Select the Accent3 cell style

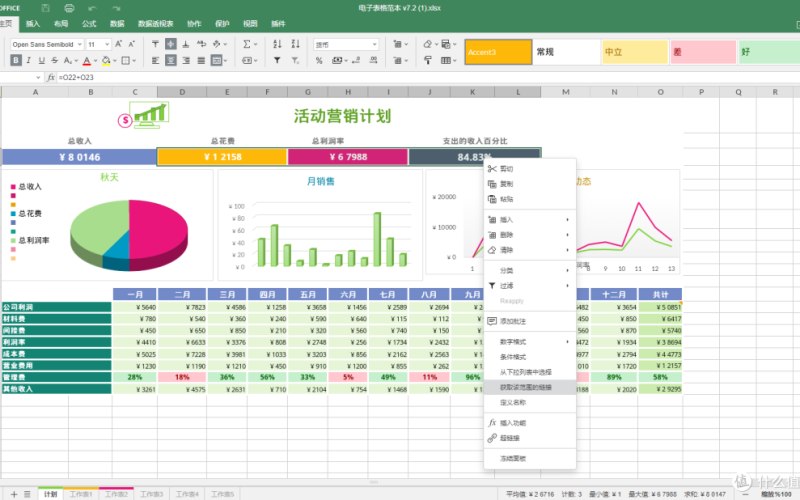[498, 52]
